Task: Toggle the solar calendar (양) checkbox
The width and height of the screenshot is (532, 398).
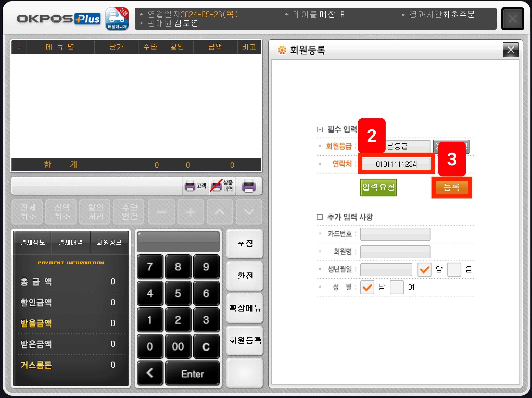Action: coord(424,269)
